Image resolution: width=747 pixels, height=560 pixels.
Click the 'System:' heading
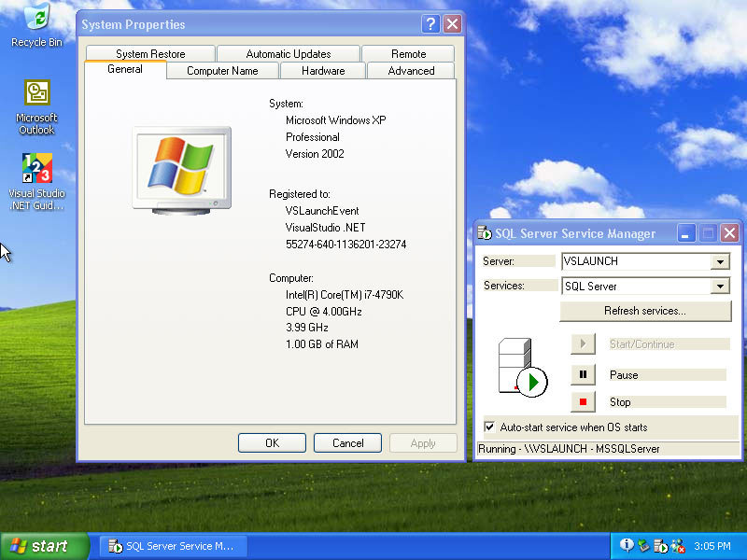point(286,104)
